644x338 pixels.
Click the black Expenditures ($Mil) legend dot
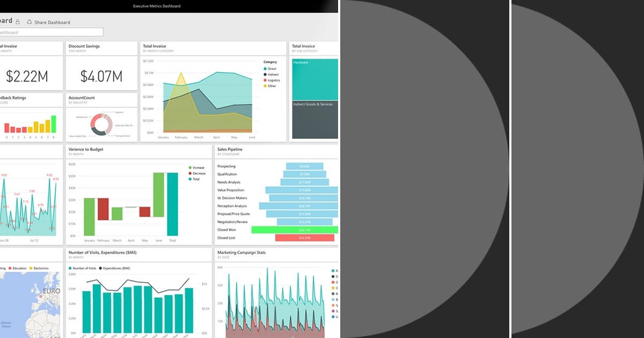click(x=100, y=268)
